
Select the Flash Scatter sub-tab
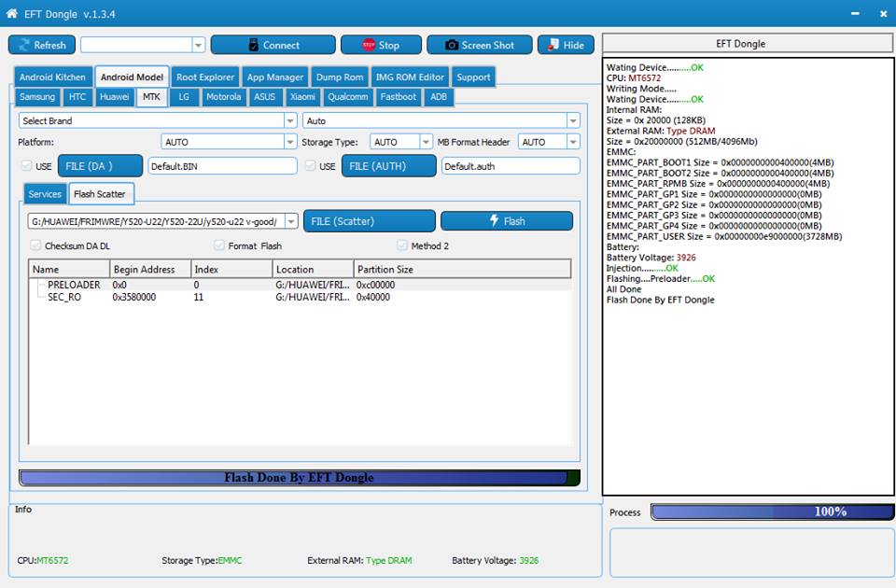[x=100, y=194]
